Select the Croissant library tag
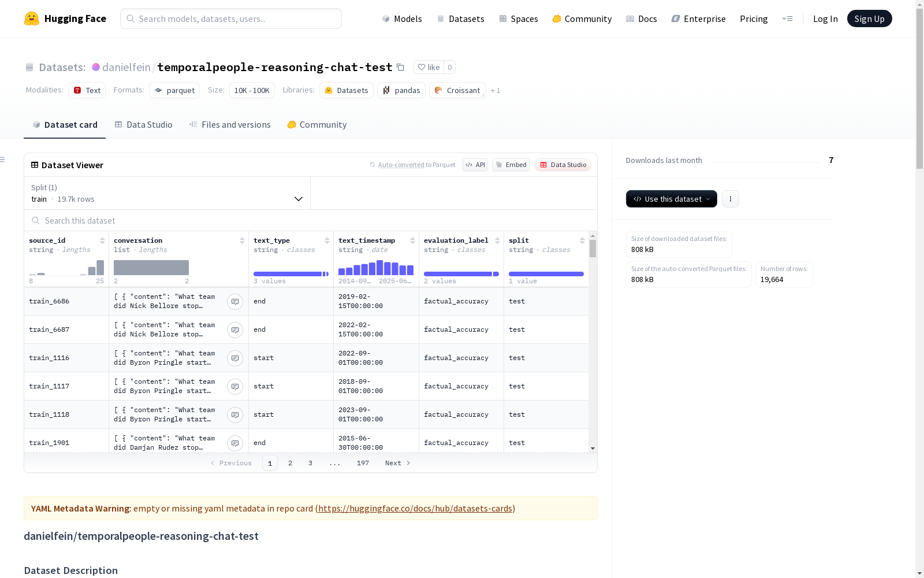Image resolution: width=924 pixels, height=578 pixels. click(457, 90)
